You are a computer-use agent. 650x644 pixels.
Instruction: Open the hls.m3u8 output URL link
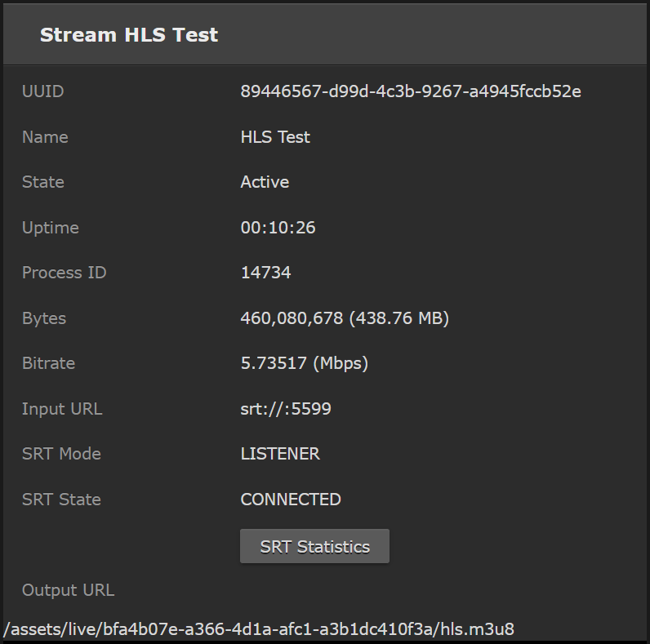(259, 629)
